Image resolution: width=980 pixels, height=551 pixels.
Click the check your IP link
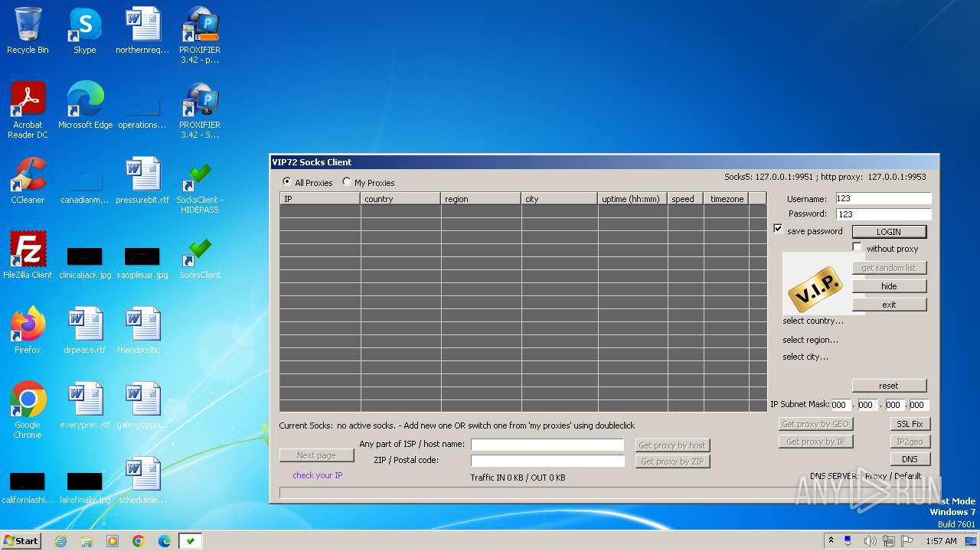click(x=317, y=475)
